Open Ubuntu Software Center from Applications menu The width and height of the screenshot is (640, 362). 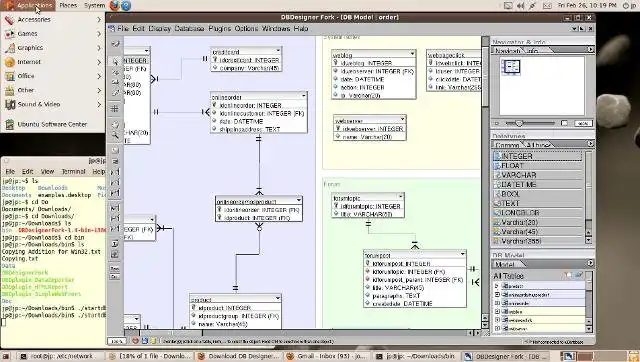(52, 124)
